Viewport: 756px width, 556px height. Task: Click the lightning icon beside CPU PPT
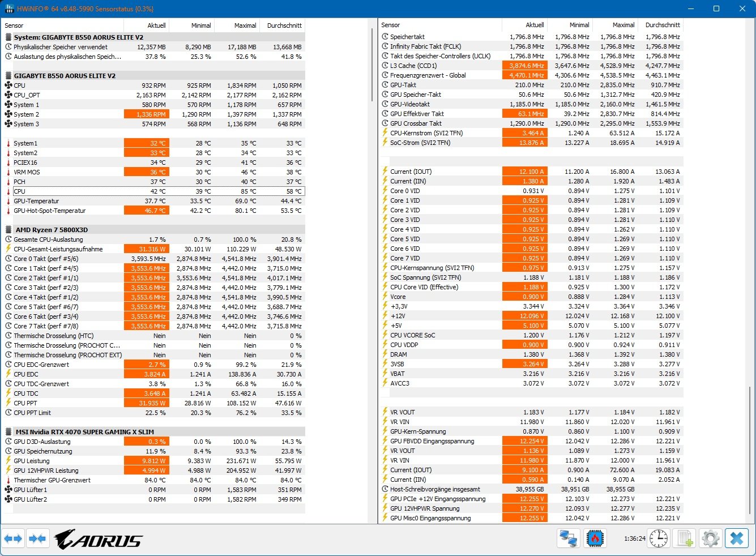tap(8, 403)
